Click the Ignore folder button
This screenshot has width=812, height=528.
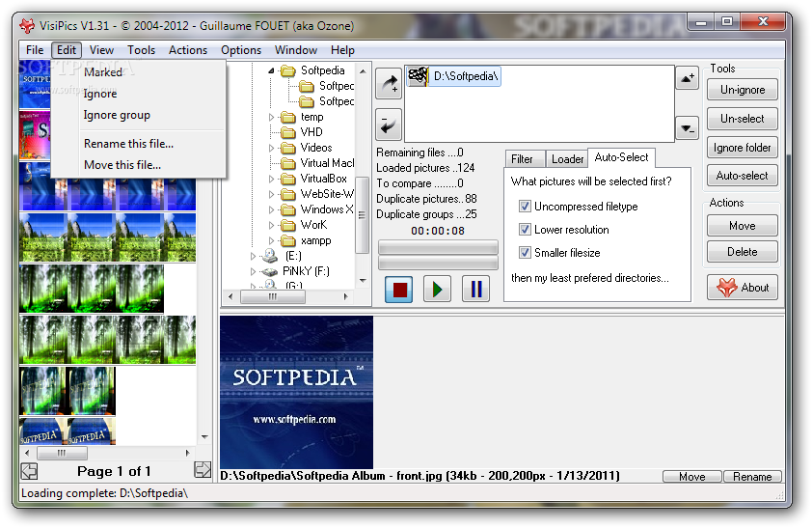(x=743, y=148)
